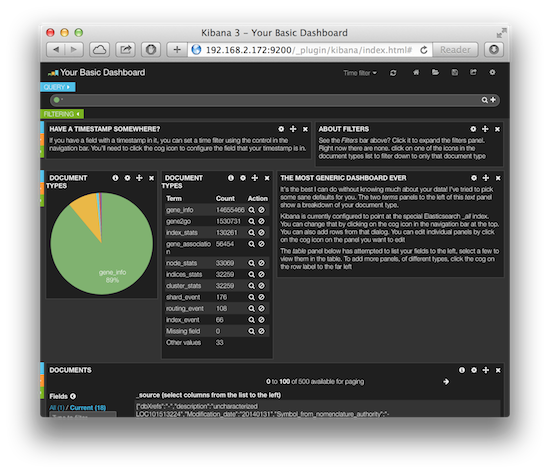
Task: Open cog settings of About Filters panel
Action: 473,129
